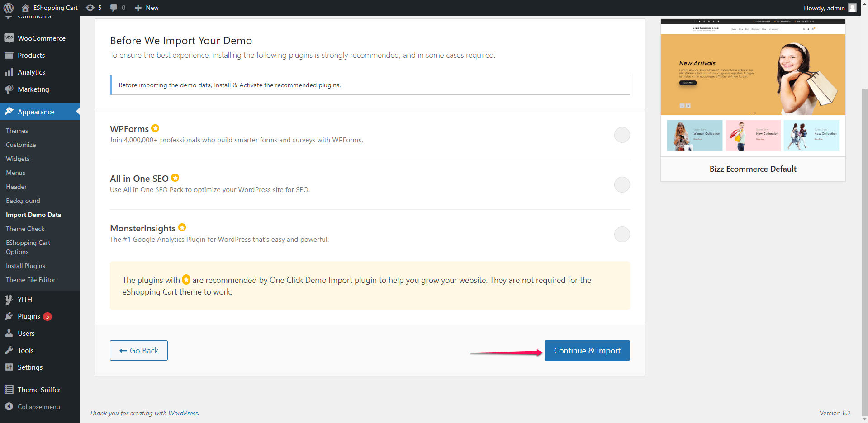This screenshot has width=868, height=423.
Task: Click the Analytics bar chart icon
Action: (9, 72)
